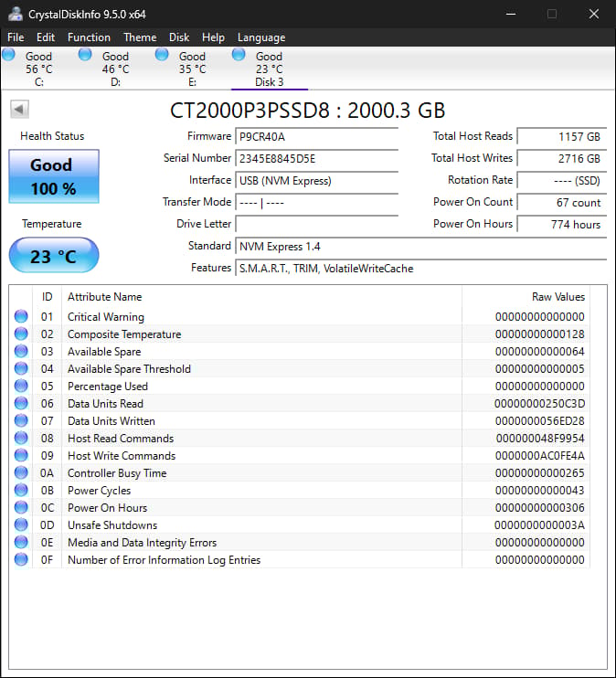Click the drive title CT2000P3PSSD8 : 2000.3 GB

[308, 111]
